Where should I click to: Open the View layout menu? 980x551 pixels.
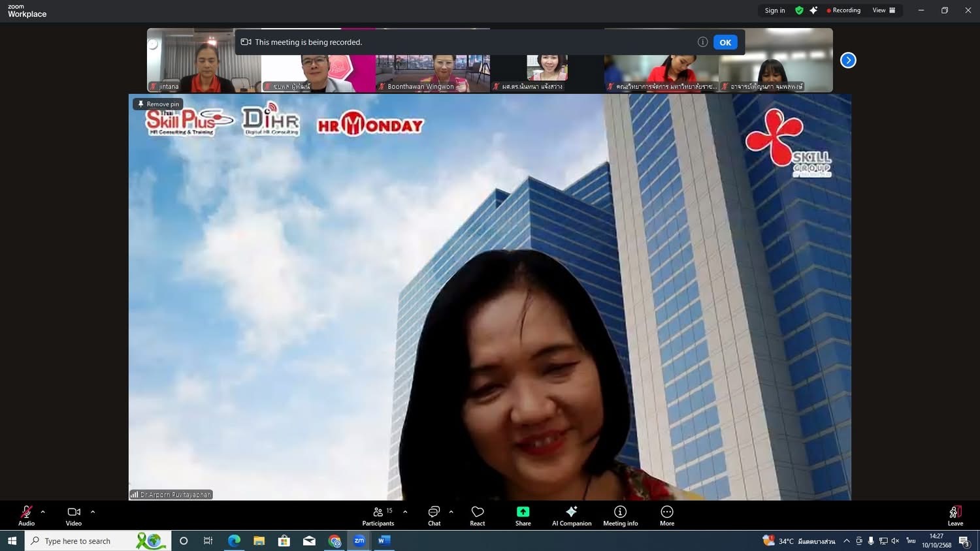pyautogui.click(x=884, y=10)
